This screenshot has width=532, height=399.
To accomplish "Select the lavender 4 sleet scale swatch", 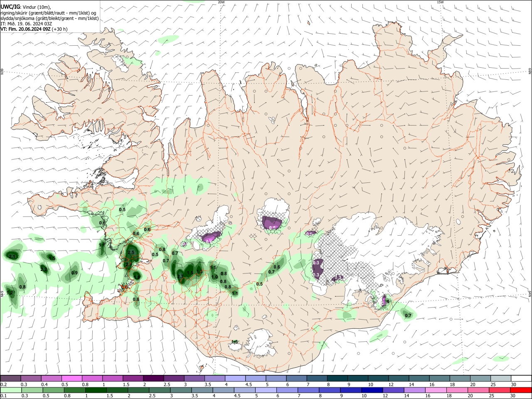I will click(x=235, y=378).
